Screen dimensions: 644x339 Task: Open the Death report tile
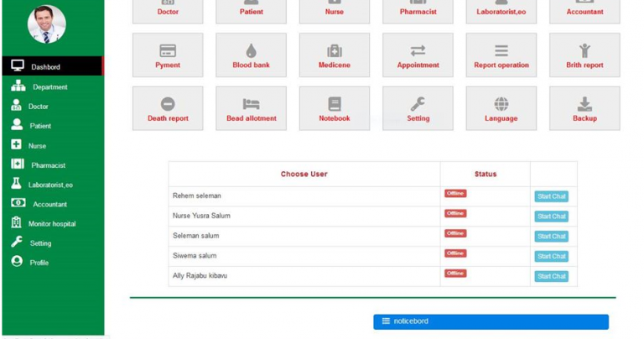pos(168,109)
